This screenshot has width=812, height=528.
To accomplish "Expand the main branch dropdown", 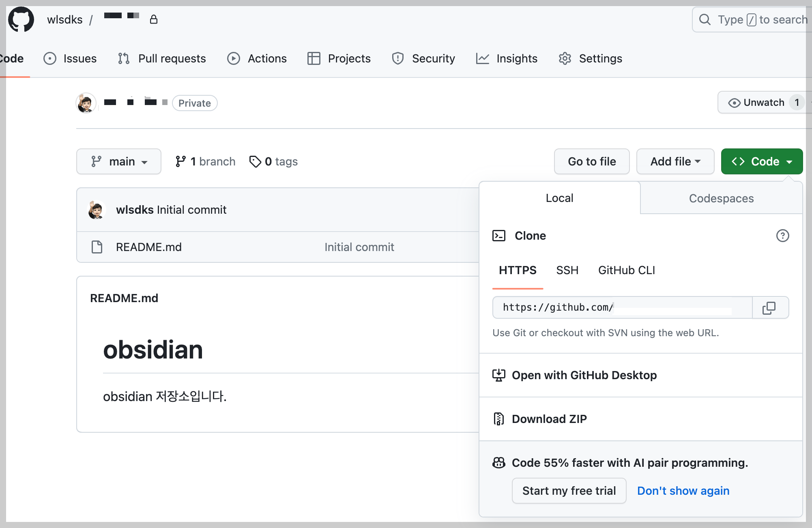I will pos(119,161).
